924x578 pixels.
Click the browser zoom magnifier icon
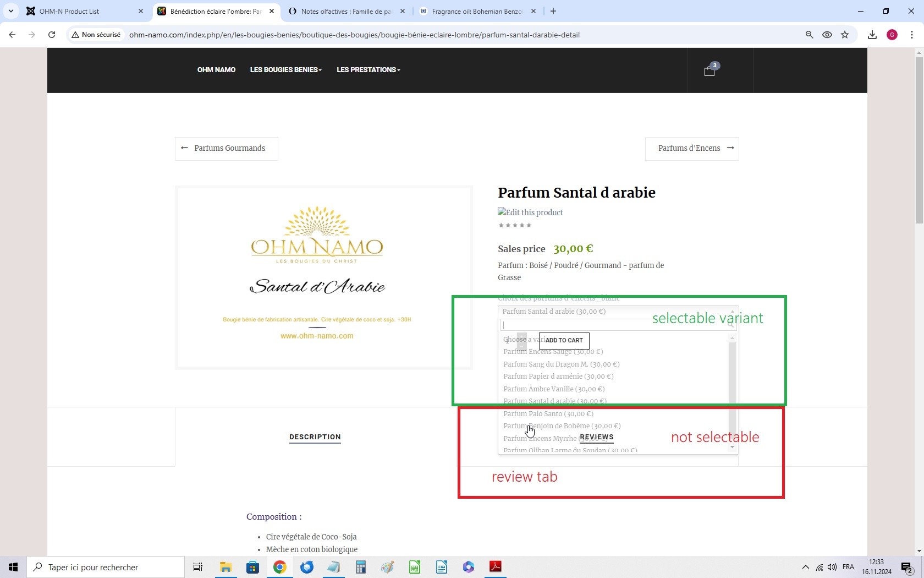click(x=809, y=35)
